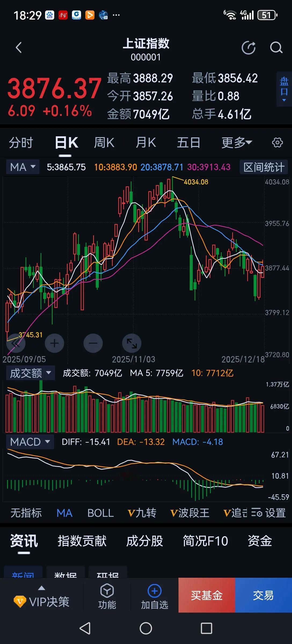
Task: Expand chart to fullscreen
Action: click(132, 343)
